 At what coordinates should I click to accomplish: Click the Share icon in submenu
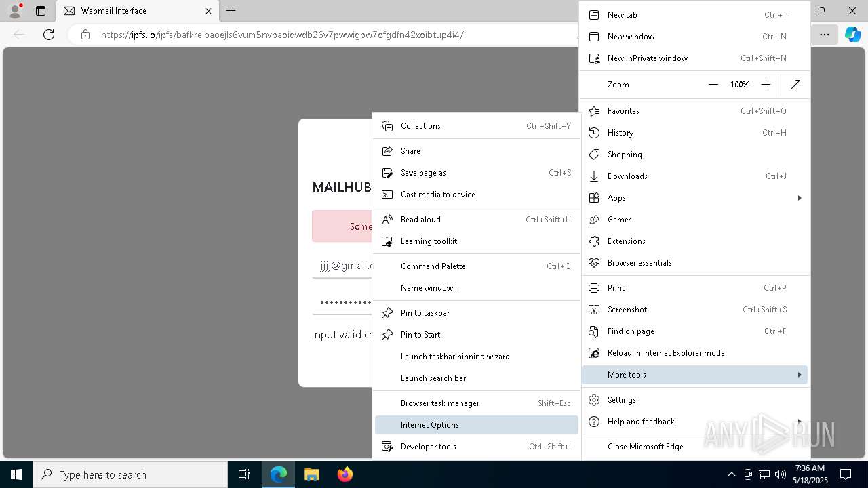pyautogui.click(x=387, y=151)
